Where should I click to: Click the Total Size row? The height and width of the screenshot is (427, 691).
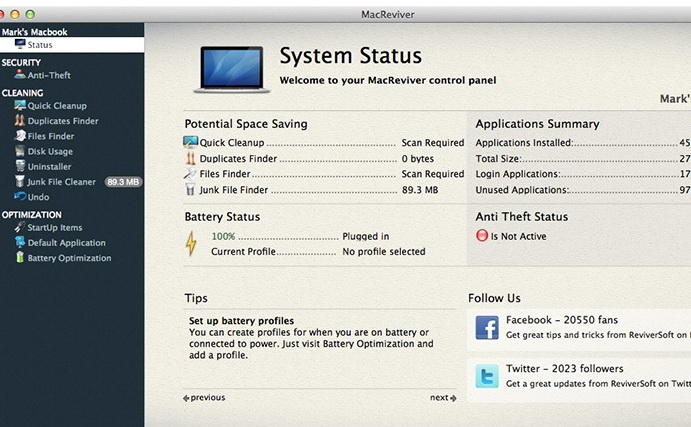click(583, 159)
